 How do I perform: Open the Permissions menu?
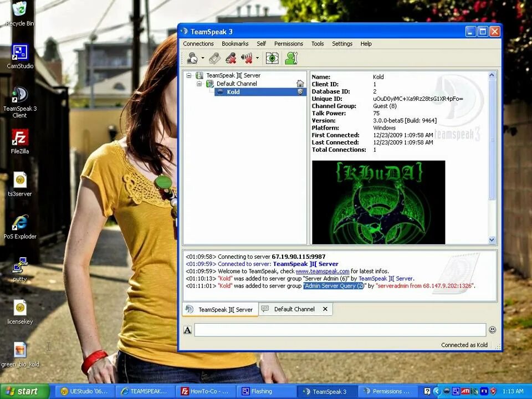[289, 44]
